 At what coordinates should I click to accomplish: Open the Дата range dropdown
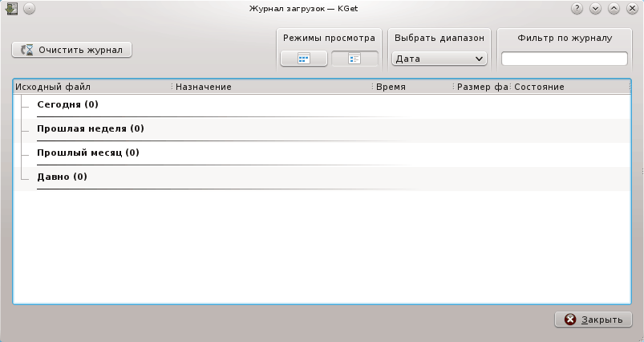[x=439, y=59]
